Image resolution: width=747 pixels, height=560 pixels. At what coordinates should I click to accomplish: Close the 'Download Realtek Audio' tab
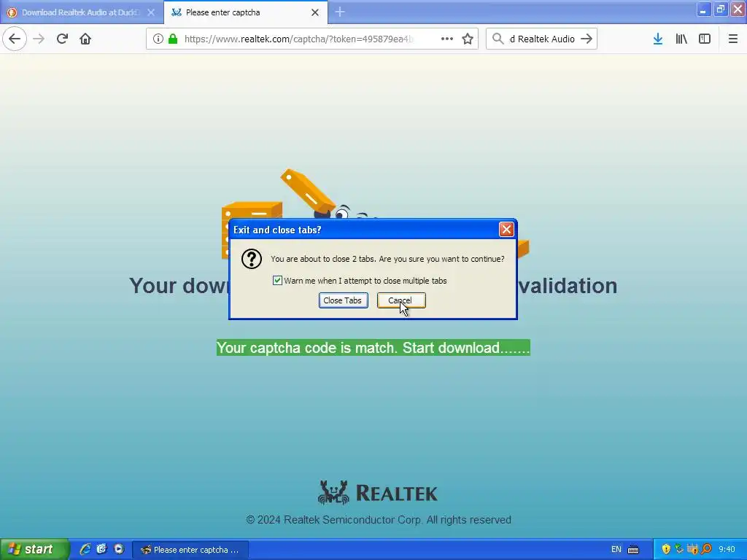point(151,12)
